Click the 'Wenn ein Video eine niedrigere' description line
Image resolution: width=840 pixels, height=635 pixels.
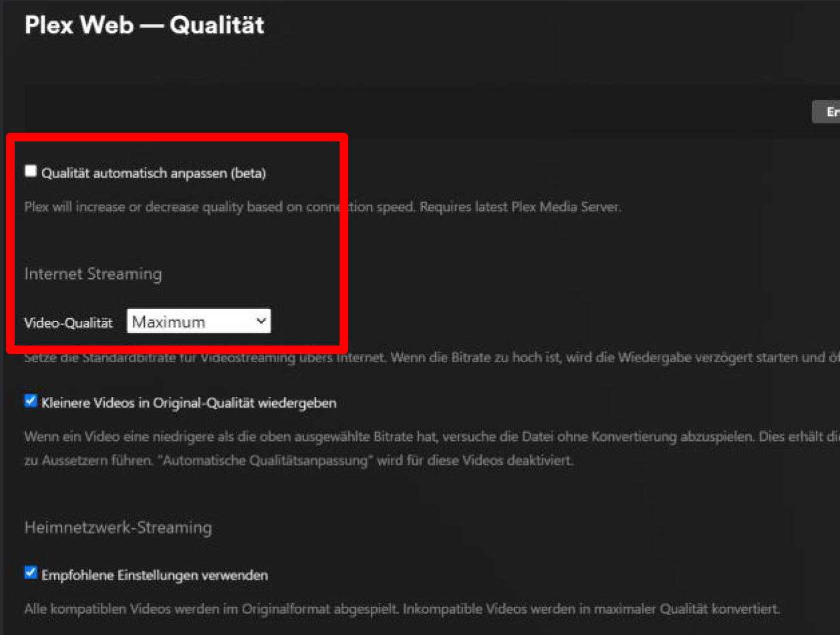pos(427,437)
